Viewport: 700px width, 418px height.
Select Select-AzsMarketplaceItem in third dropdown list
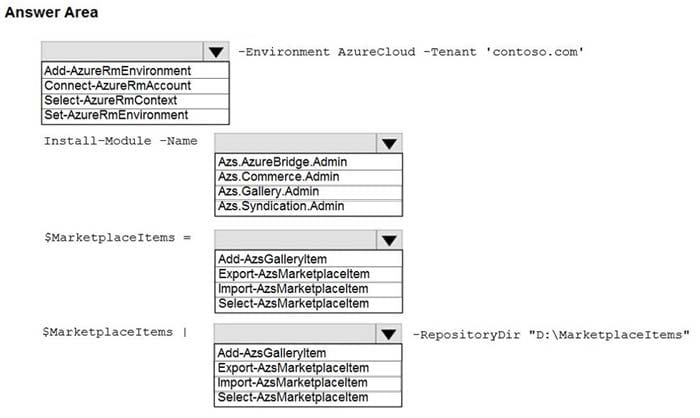[x=308, y=304]
